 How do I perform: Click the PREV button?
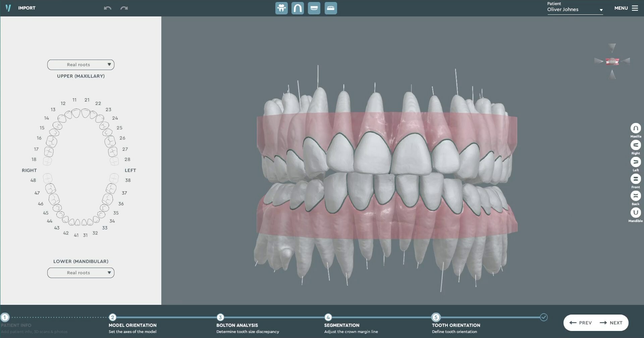click(x=581, y=323)
